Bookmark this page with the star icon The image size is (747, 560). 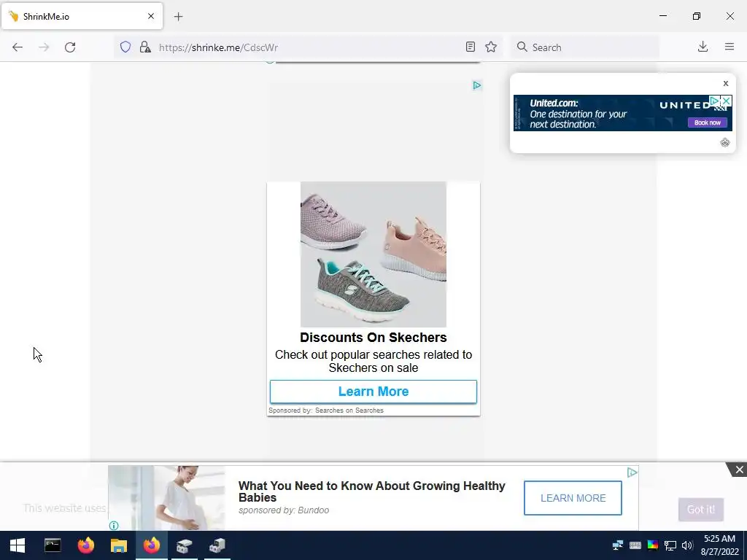(491, 47)
